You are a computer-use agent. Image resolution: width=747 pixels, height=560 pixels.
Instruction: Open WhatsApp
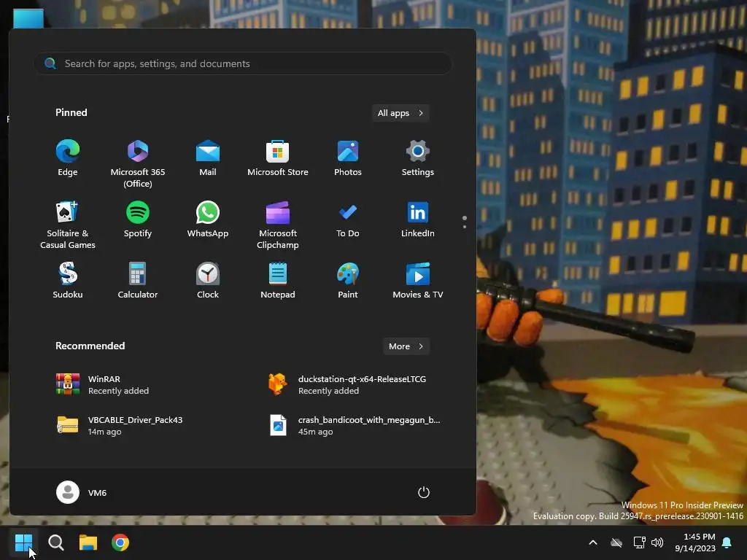pyautogui.click(x=208, y=219)
